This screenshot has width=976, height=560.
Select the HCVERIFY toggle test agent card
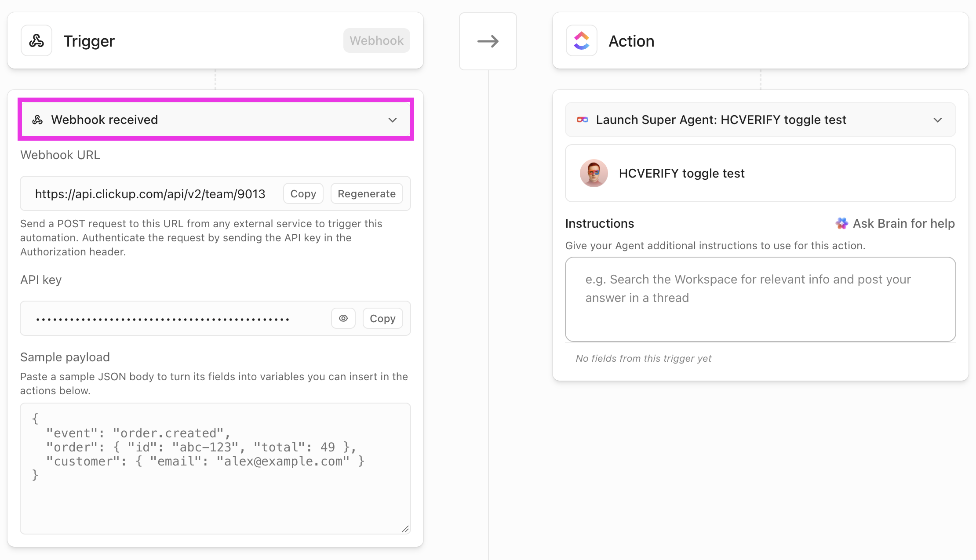click(x=761, y=173)
